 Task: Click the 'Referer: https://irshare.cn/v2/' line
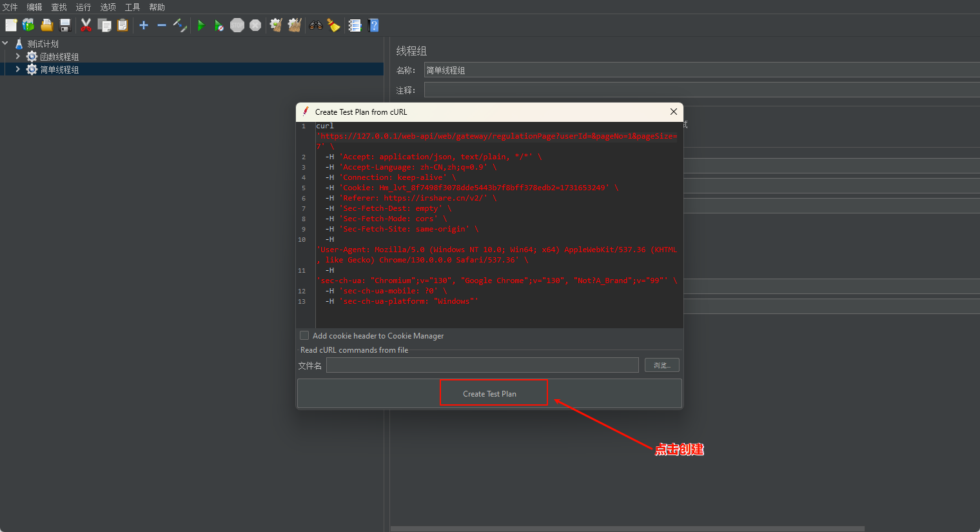[x=411, y=198]
